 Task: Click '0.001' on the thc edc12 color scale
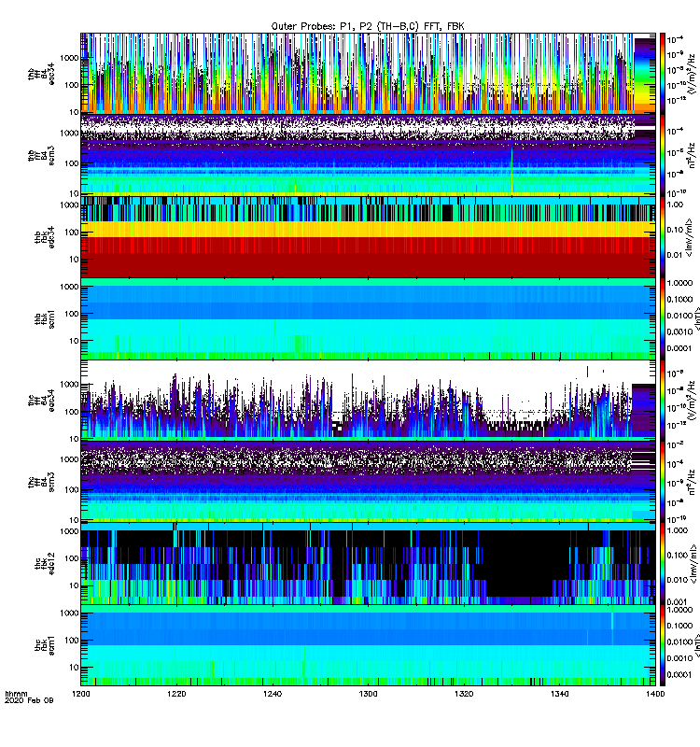[x=678, y=601]
